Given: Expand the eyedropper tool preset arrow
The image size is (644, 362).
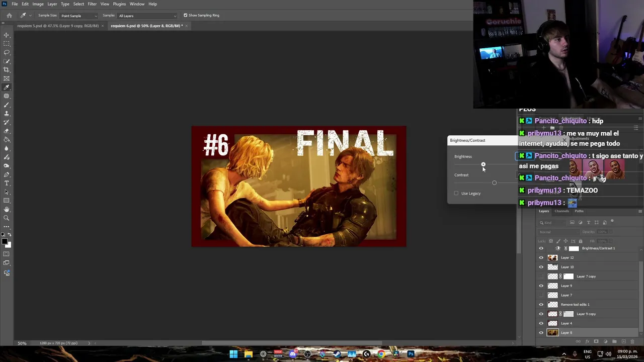Looking at the screenshot, I should pyautogui.click(x=30, y=16).
